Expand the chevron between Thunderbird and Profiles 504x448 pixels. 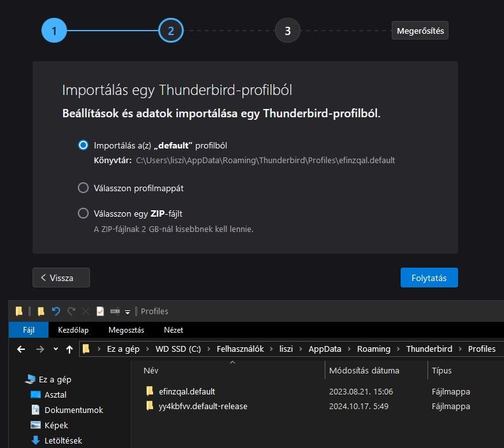[x=460, y=349]
